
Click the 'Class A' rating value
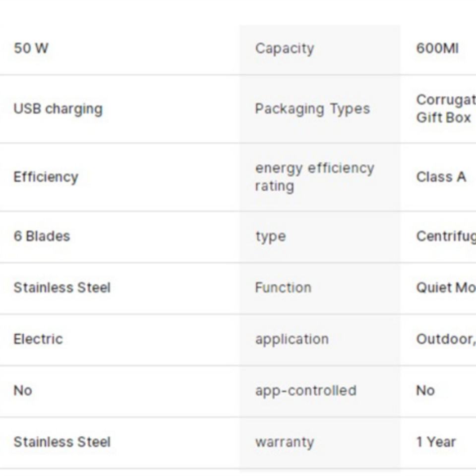441,177
